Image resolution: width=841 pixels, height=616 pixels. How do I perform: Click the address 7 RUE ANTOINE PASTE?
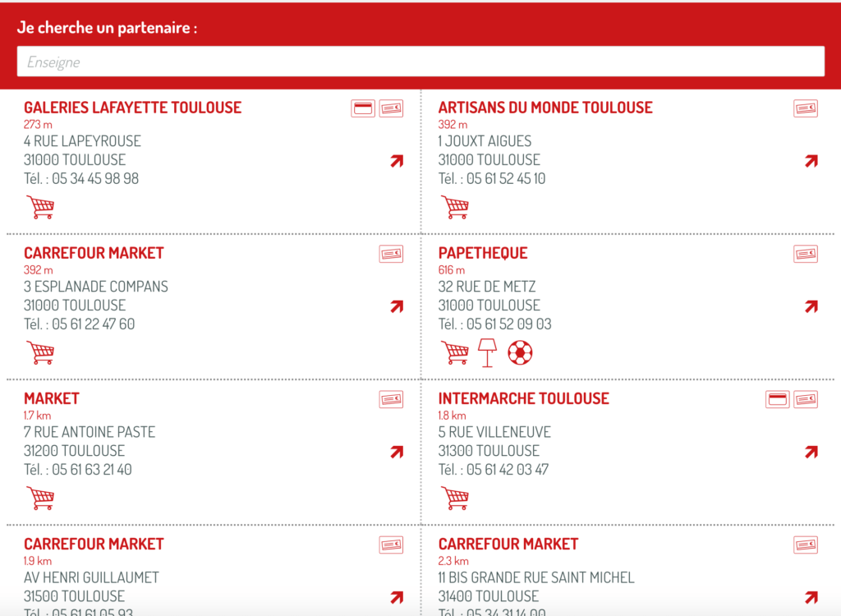tap(90, 432)
